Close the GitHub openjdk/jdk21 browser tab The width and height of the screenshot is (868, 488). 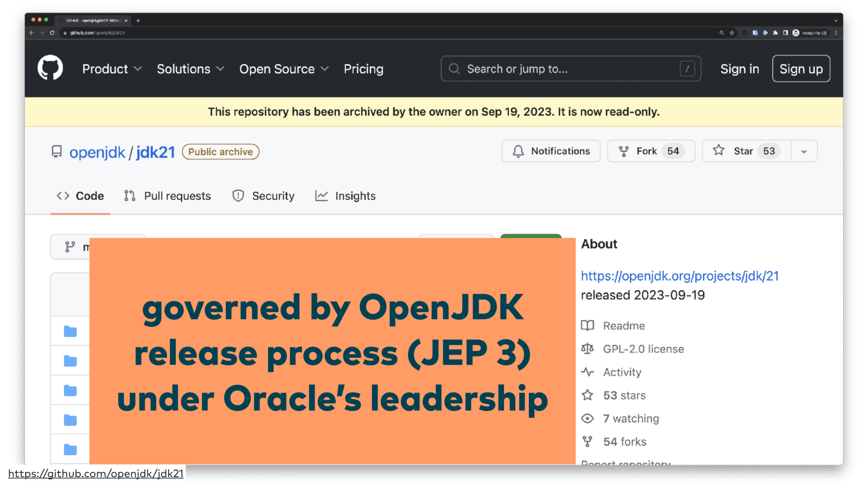126,21
